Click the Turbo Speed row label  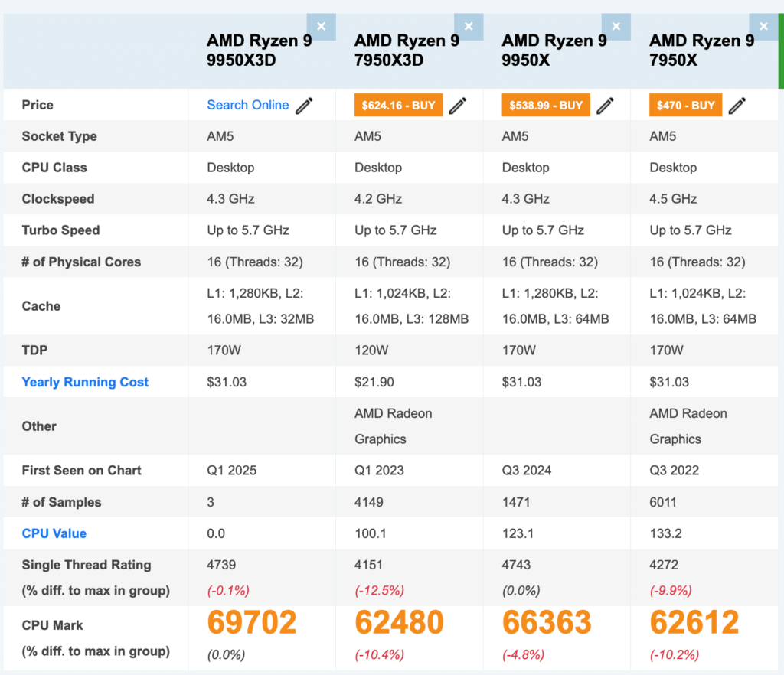tap(60, 230)
